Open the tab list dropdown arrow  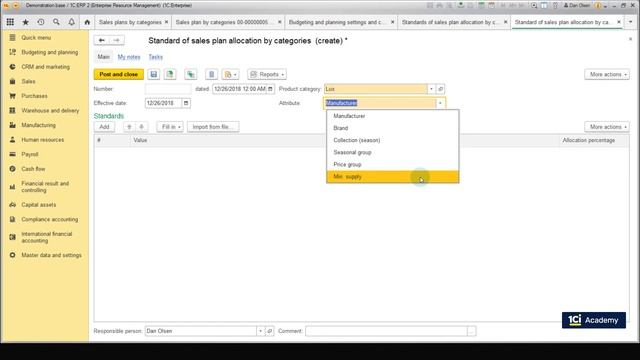631,22
